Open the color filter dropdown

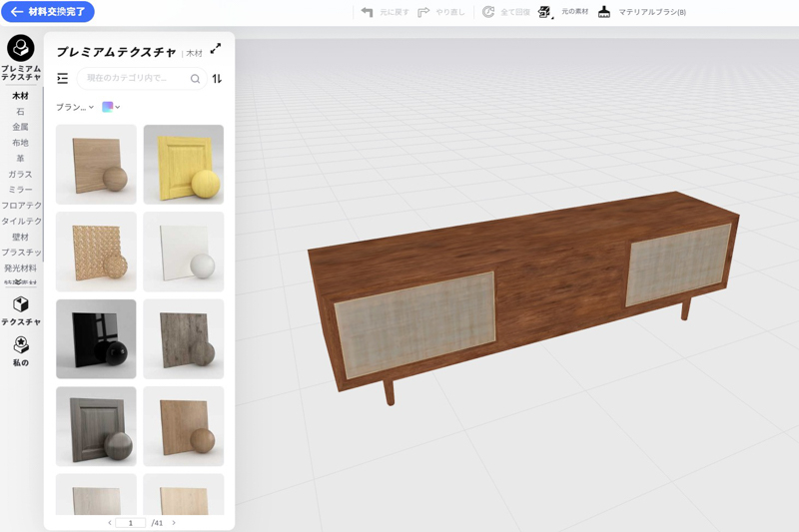click(111, 107)
